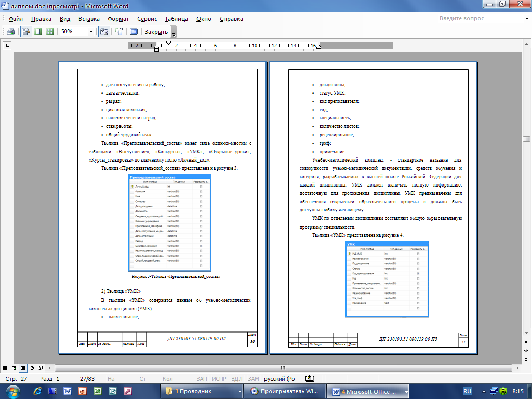Click the spelling check book icon in status bar
532x399 pixels.
point(310,379)
